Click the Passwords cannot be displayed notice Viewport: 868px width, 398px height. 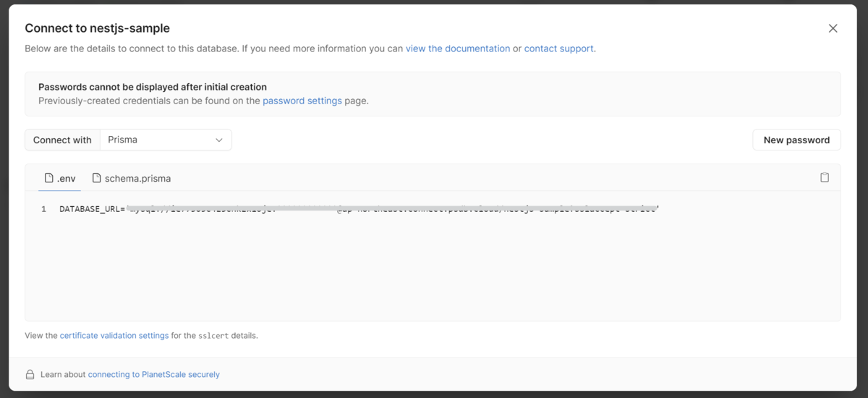[x=153, y=87]
